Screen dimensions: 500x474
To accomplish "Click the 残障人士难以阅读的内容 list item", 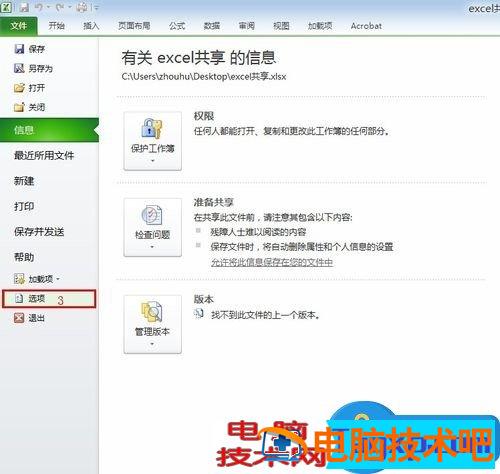I will [x=258, y=232].
